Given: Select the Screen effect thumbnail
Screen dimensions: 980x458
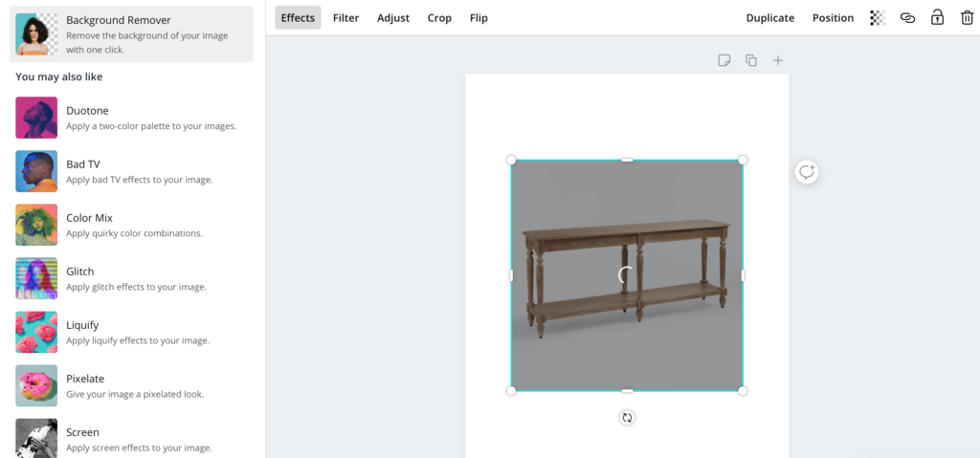Looking at the screenshot, I should [36, 438].
